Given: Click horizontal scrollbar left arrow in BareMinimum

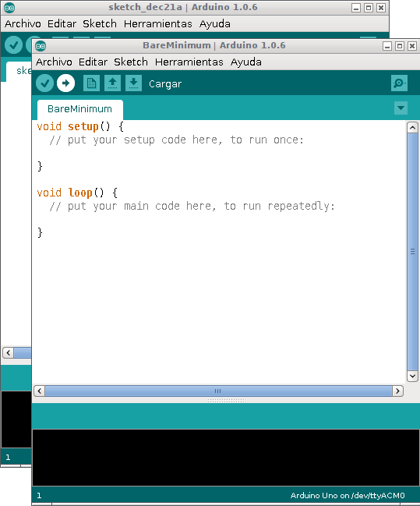Looking at the screenshot, I should click(x=40, y=391).
